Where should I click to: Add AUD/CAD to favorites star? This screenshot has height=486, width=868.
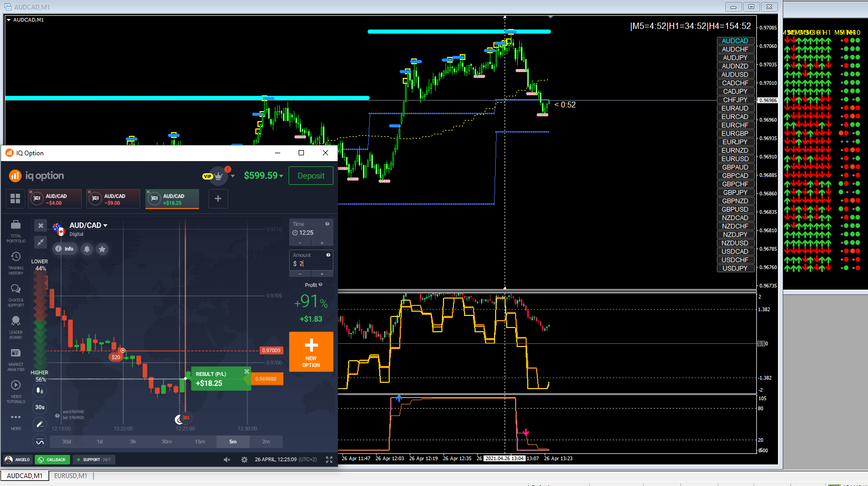click(102, 249)
